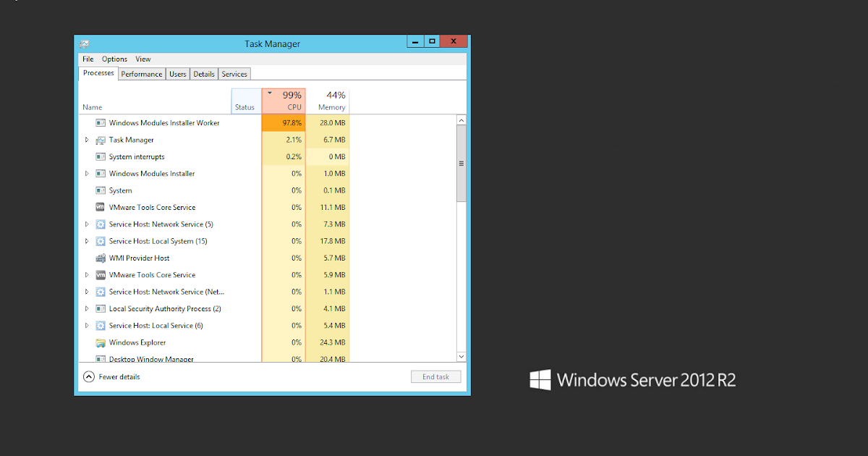Click the Windows Modules Installer process icon

tap(101, 174)
